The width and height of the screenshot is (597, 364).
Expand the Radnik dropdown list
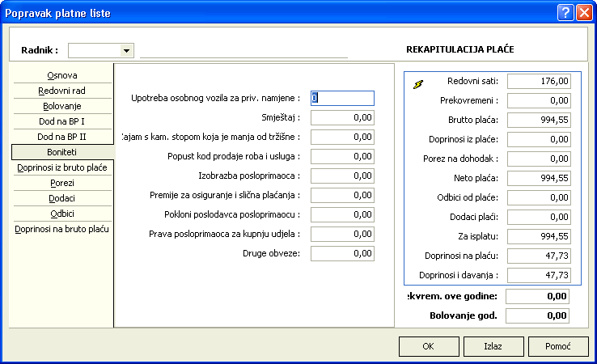(x=126, y=50)
